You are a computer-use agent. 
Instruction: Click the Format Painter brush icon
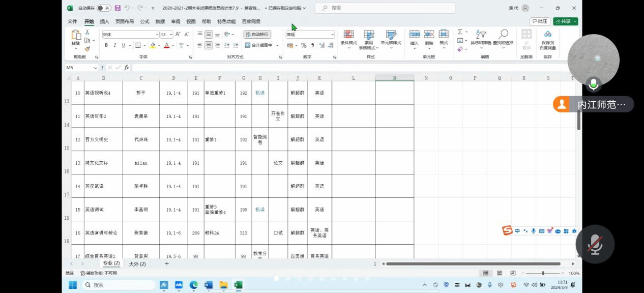[x=87, y=49]
